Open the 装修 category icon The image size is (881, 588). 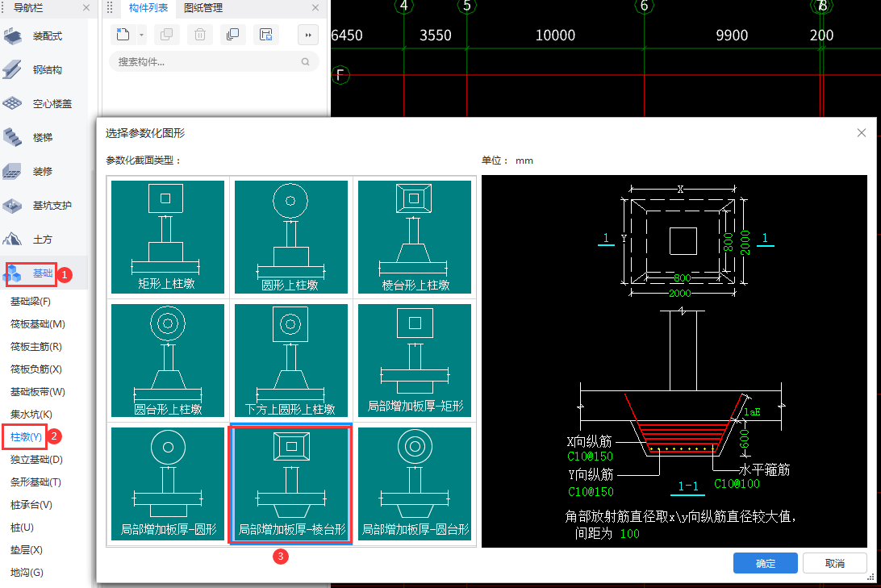pyautogui.click(x=12, y=171)
